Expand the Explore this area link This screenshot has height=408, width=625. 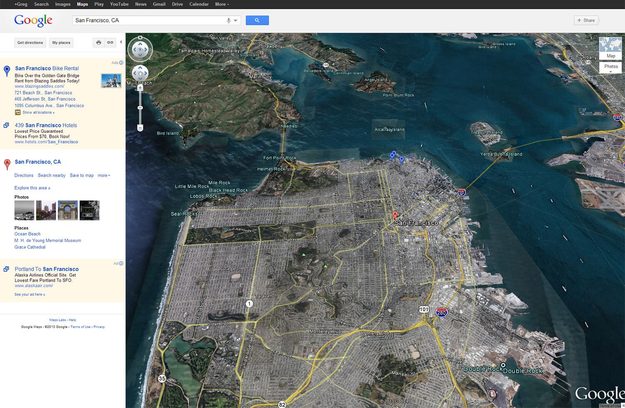[x=32, y=188]
